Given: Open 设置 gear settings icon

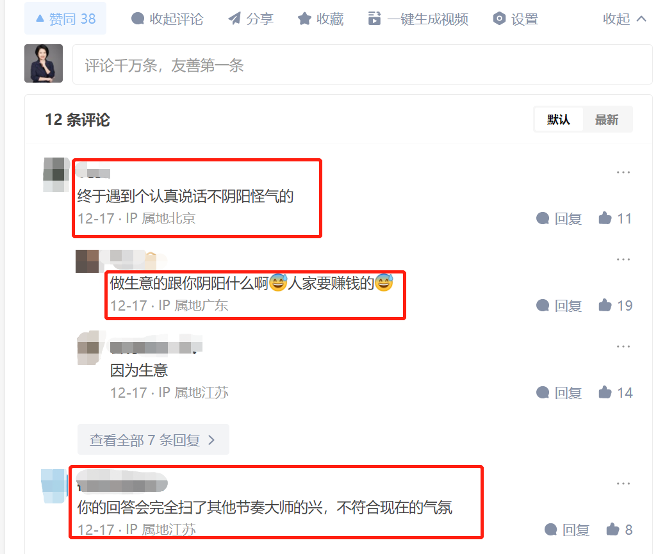Looking at the screenshot, I should click(x=499, y=19).
